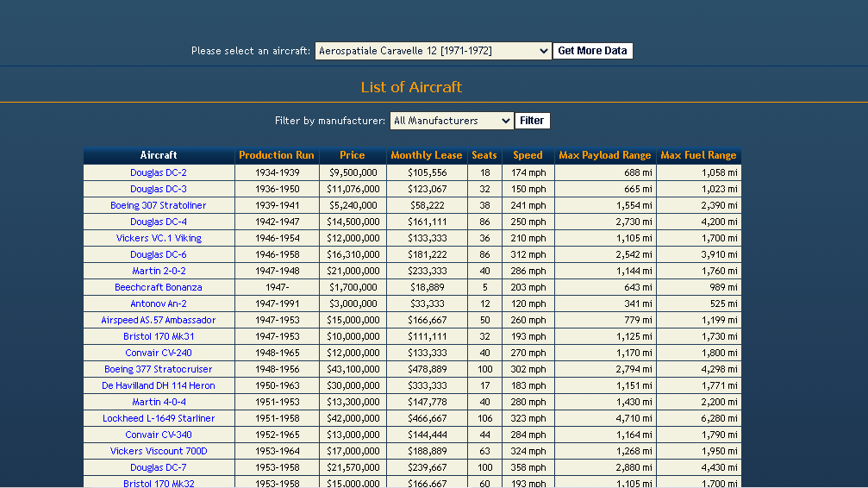Sort by Speed column header
This screenshot has width=868, height=488.
528,156
